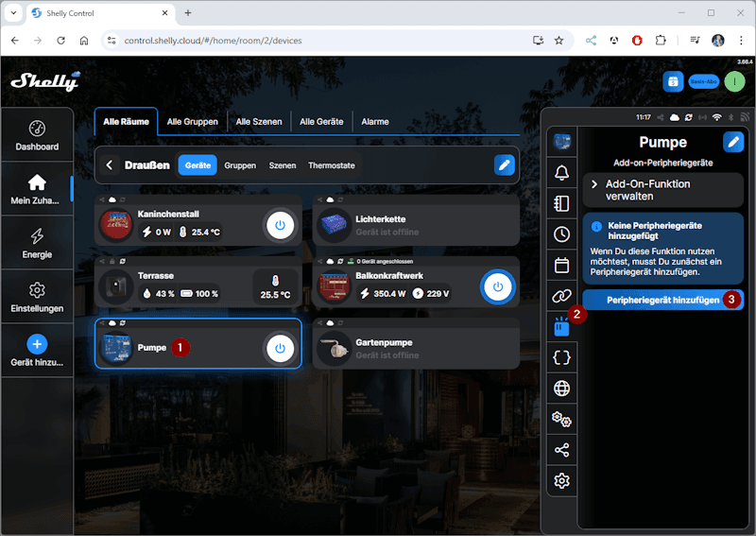Open the share icon in device sidebar
756x536 pixels.
[x=562, y=450]
